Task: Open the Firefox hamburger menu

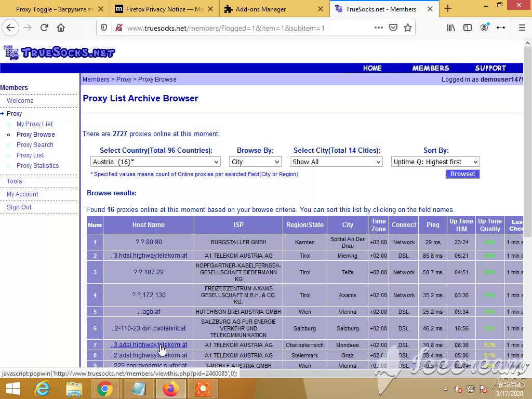Action: [522, 28]
